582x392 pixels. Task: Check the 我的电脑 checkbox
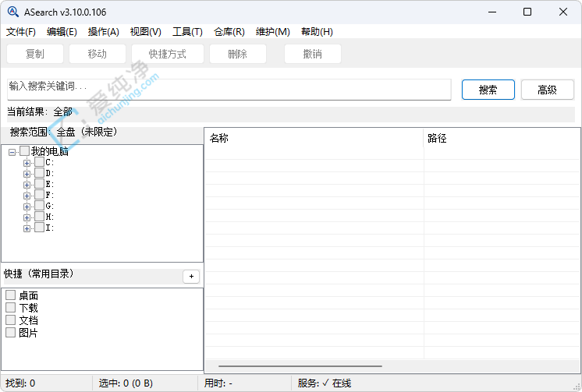[x=24, y=151]
